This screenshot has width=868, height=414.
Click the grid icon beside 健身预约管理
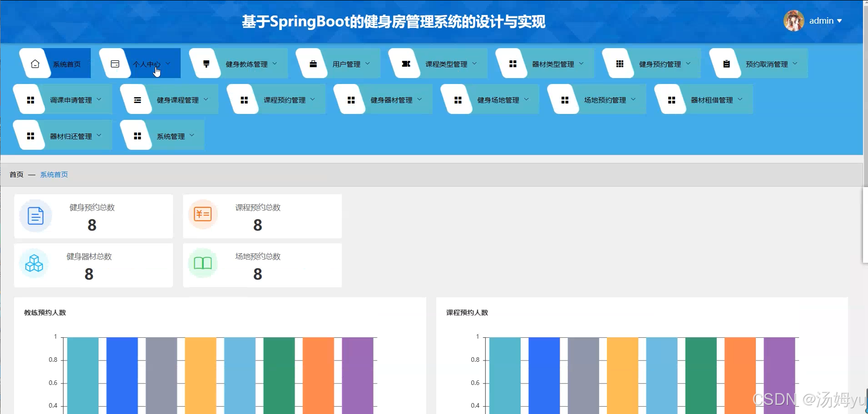pyautogui.click(x=620, y=64)
